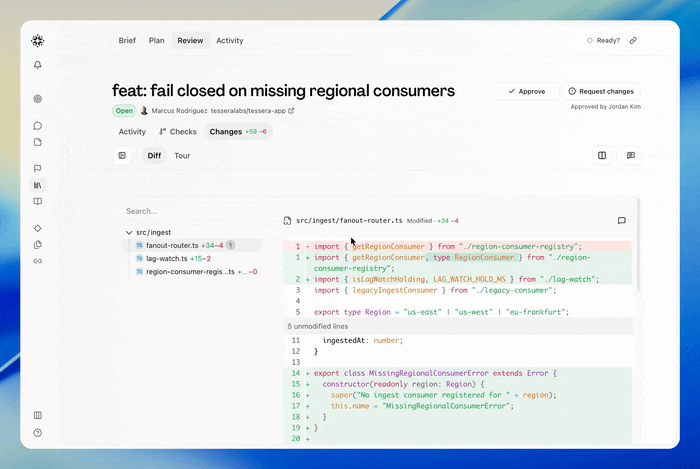The height and width of the screenshot is (469, 700).
Task: Open comment icon on fanout-router.ts header
Action: click(x=621, y=220)
